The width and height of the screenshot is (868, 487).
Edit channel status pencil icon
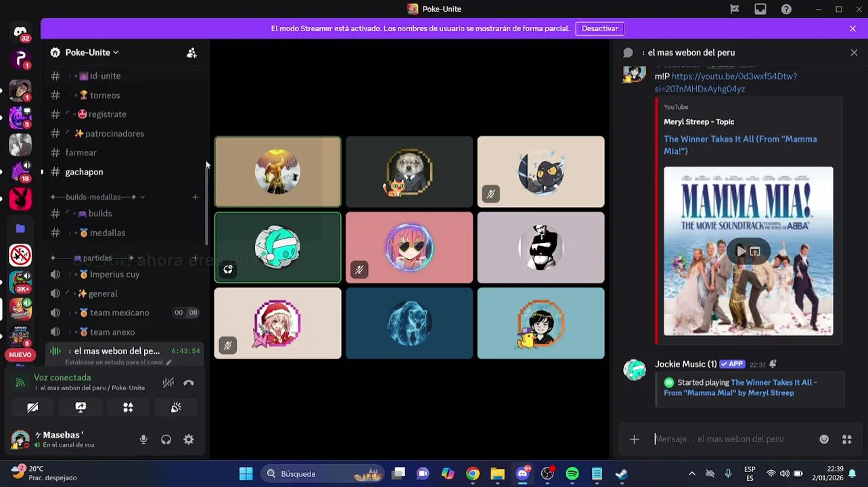(x=168, y=363)
